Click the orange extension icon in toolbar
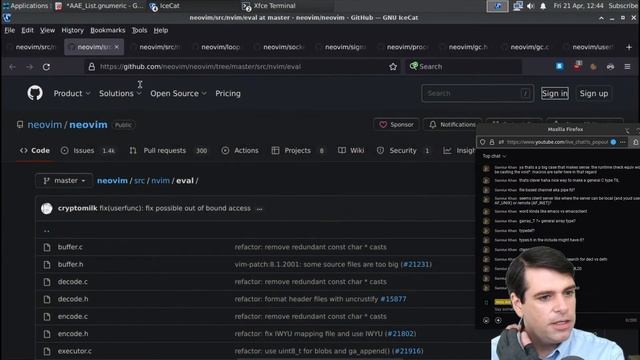 point(593,67)
